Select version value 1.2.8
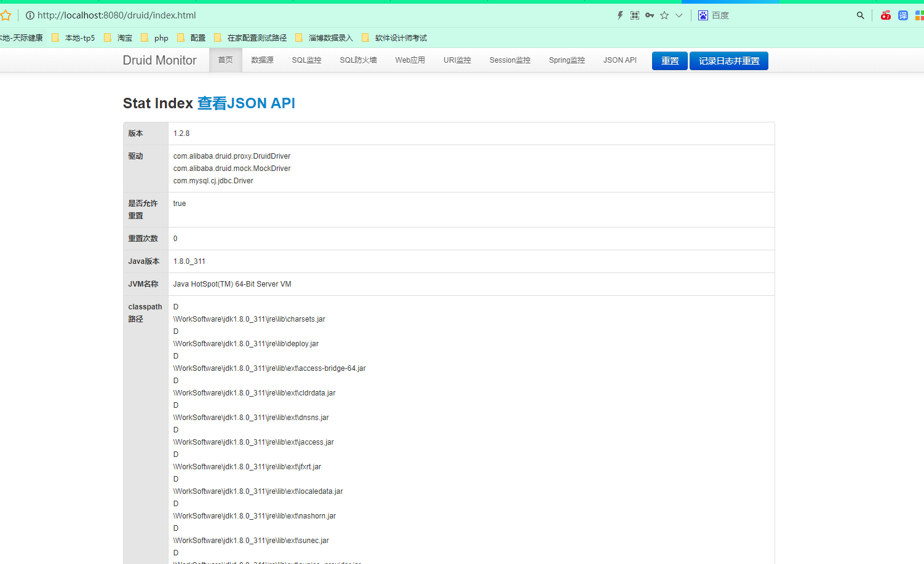 pyautogui.click(x=181, y=133)
